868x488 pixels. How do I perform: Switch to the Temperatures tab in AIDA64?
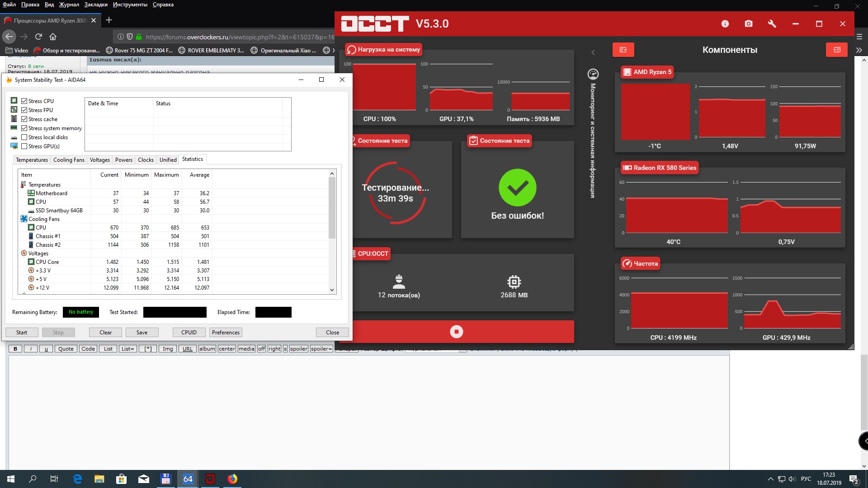coord(32,160)
